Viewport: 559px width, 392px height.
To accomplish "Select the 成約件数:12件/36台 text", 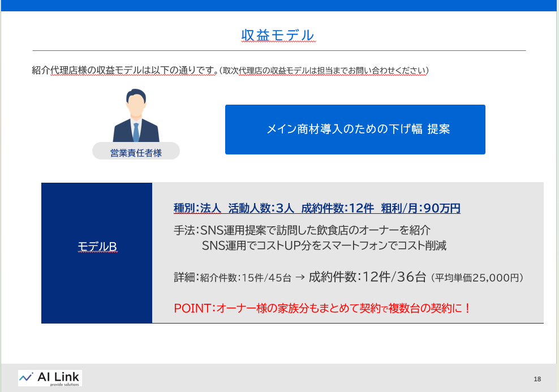I will tap(367, 277).
